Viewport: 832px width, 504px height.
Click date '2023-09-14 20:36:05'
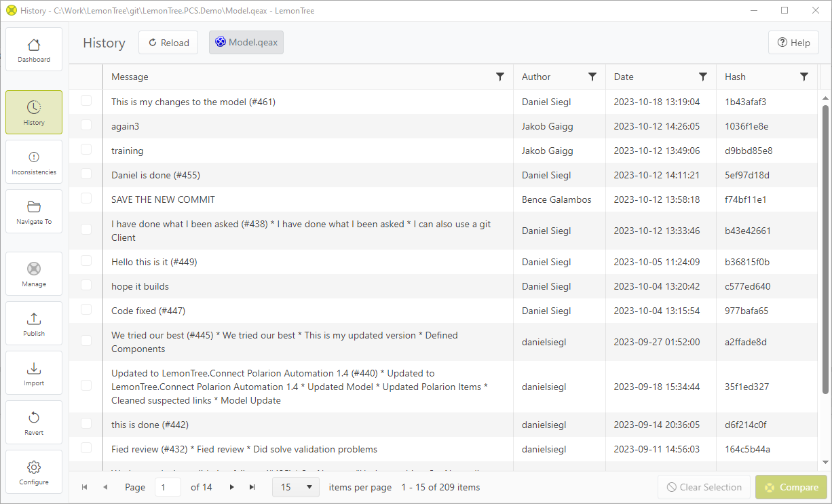click(x=657, y=425)
